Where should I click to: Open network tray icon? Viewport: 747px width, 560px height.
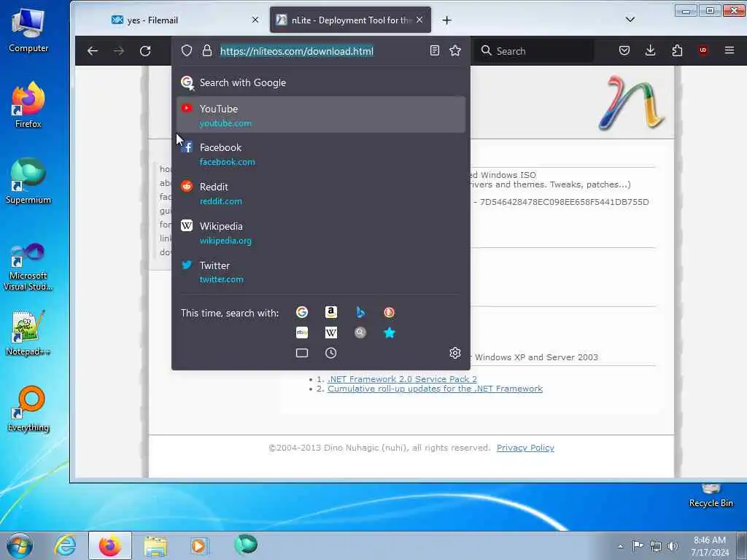656,546
